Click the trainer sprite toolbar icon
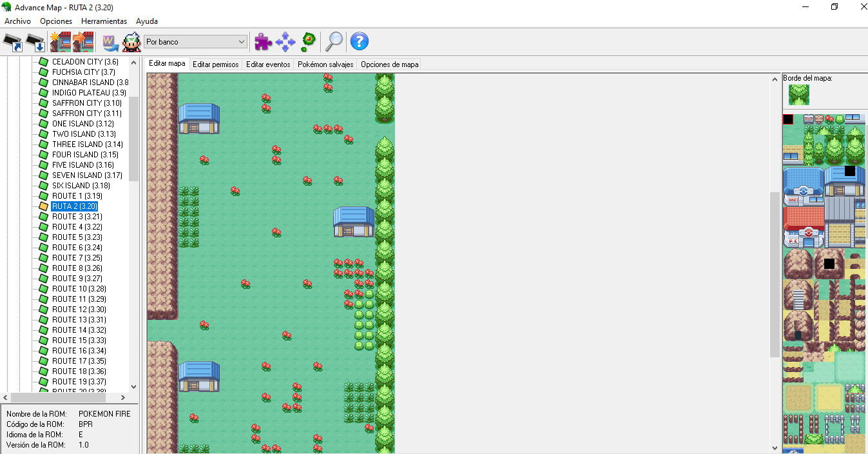Image resolution: width=868 pixels, height=454 pixels. [x=131, y=43]
